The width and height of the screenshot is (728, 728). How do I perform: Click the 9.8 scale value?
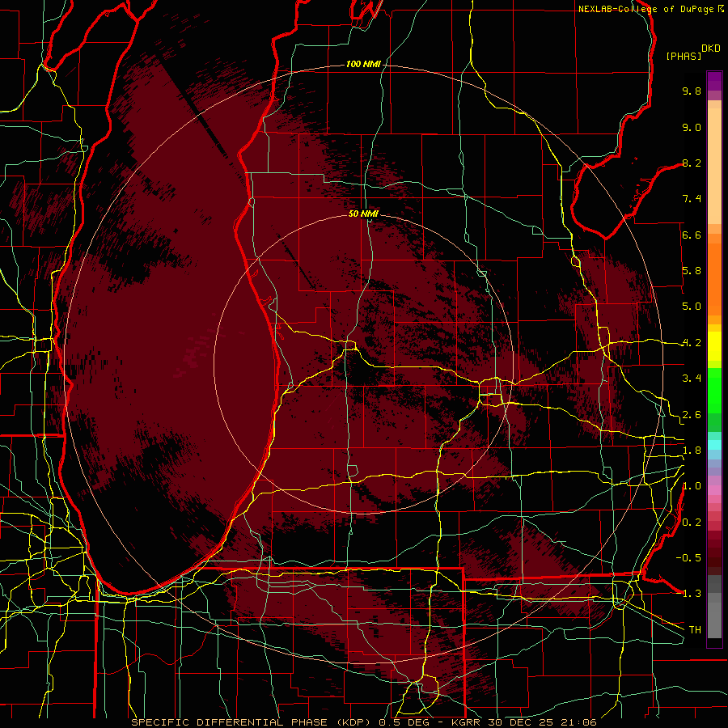click(x=692, y=91)
